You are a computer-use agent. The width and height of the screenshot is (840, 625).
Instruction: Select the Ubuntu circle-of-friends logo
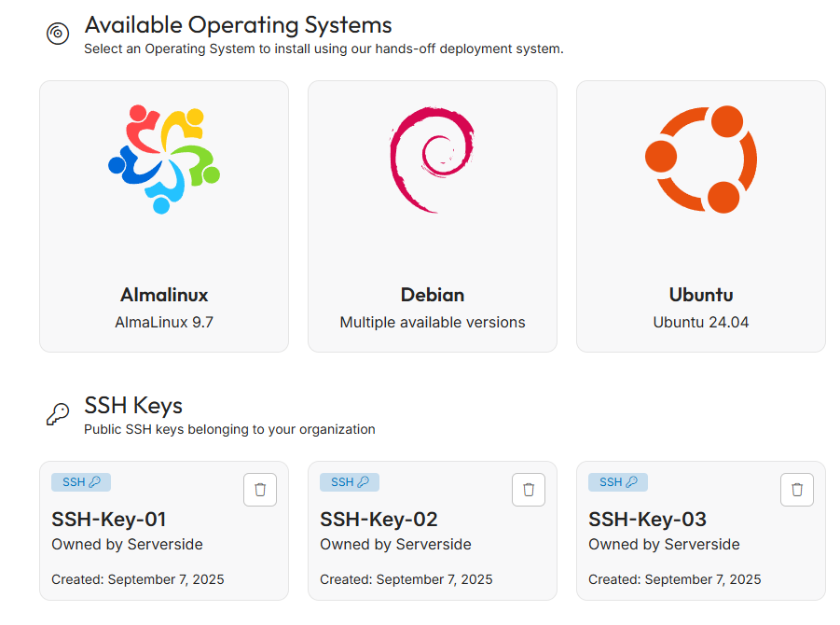[700, 159]
